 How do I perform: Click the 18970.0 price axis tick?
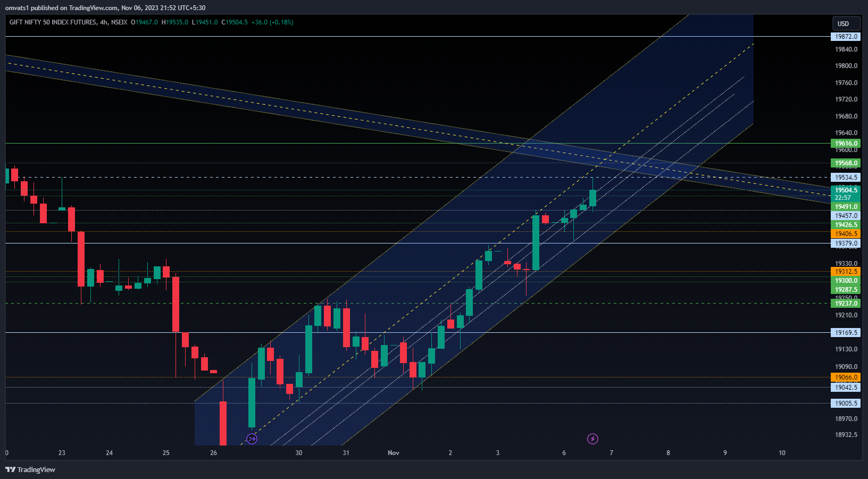pos(846,419)
